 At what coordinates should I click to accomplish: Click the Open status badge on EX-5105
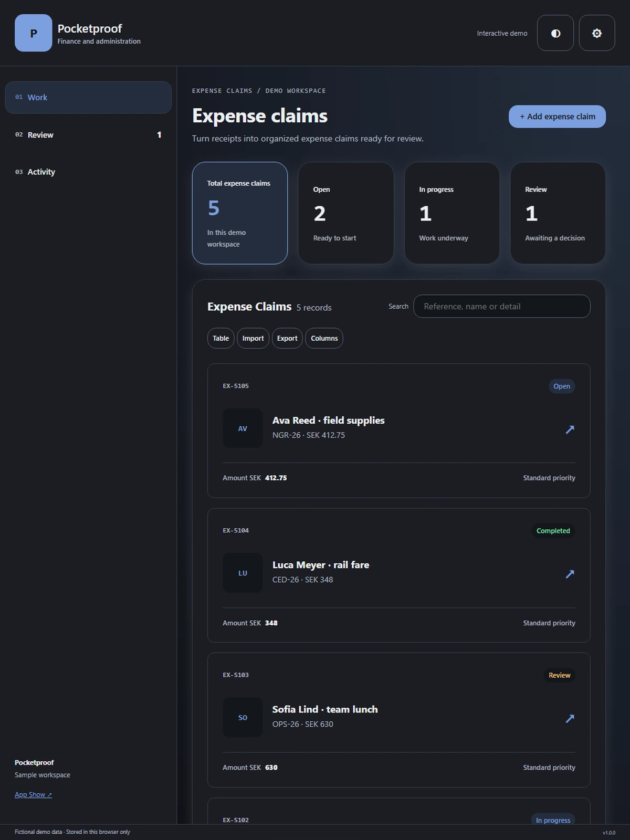click(561, 386)
